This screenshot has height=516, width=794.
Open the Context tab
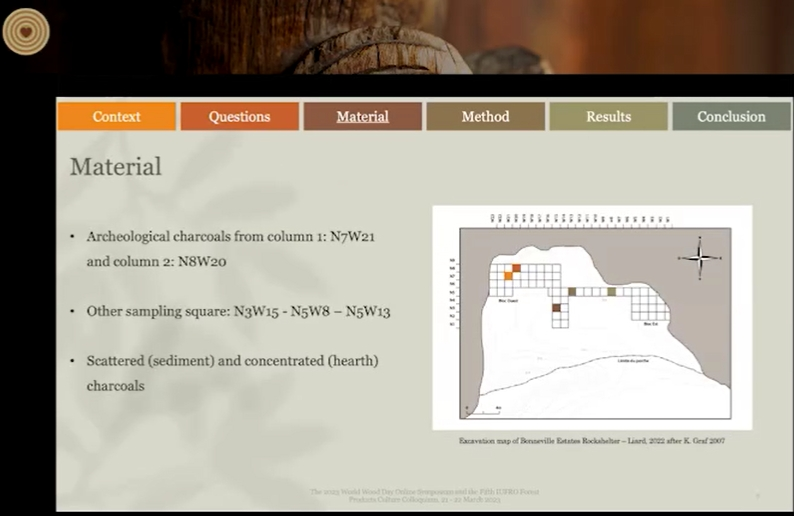pyautogui.click(x=117, y=116)
